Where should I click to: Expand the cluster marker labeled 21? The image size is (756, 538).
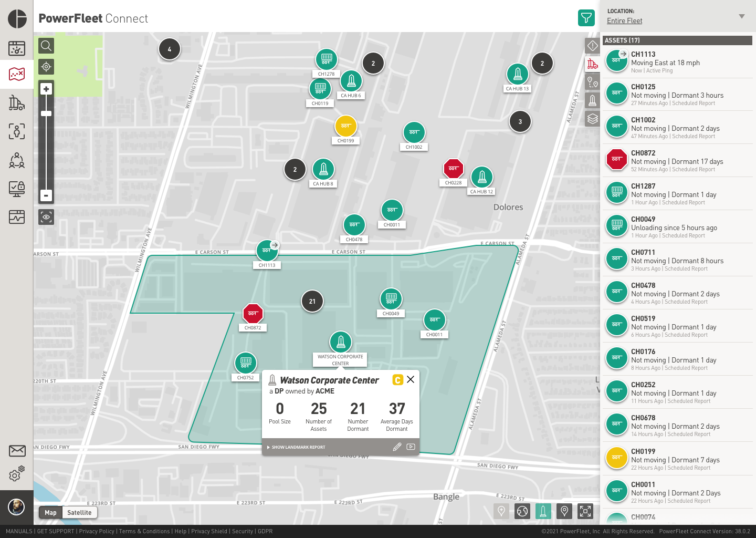(x=312, y=301)
